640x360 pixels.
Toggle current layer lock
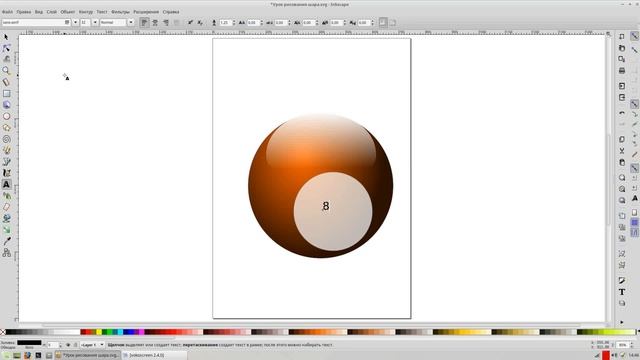click(x=75, y=345)
